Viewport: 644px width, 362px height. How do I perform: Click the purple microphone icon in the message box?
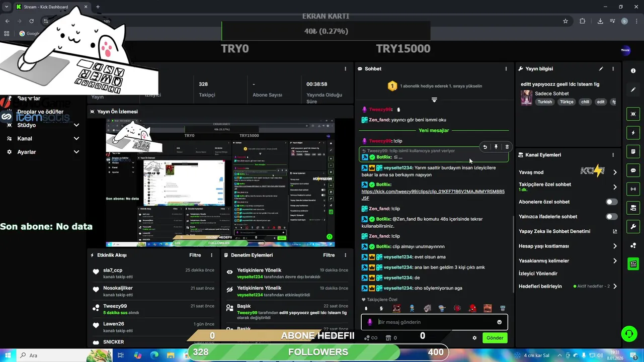click(x=370, y=322)
